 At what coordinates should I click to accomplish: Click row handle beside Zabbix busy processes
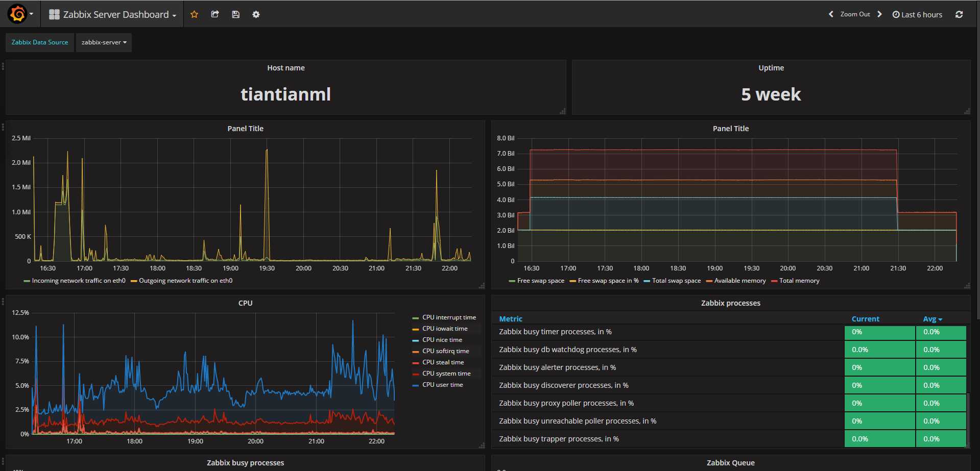[3, 461]
